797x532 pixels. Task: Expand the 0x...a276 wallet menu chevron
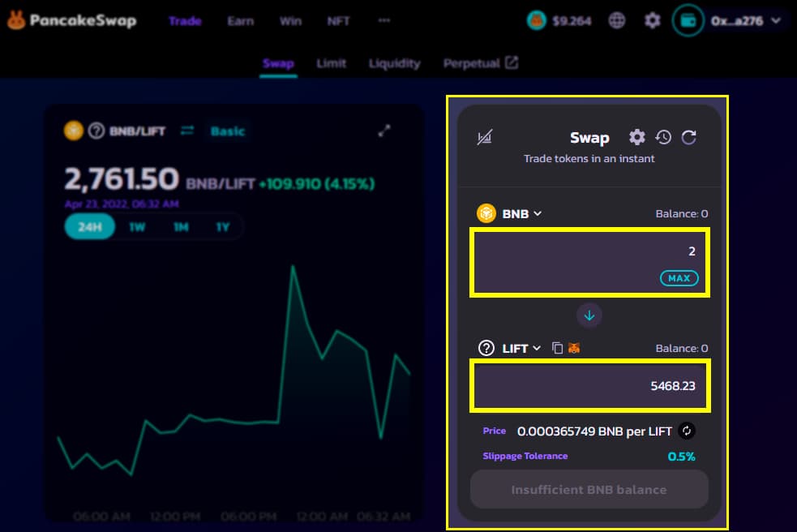(x=776, y=21)
